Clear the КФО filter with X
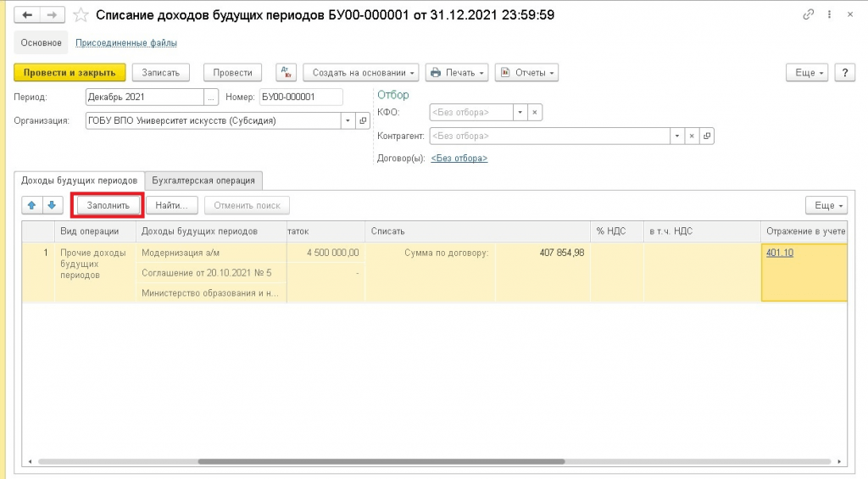This screenshot has width=868, height=479. [535, 112]
